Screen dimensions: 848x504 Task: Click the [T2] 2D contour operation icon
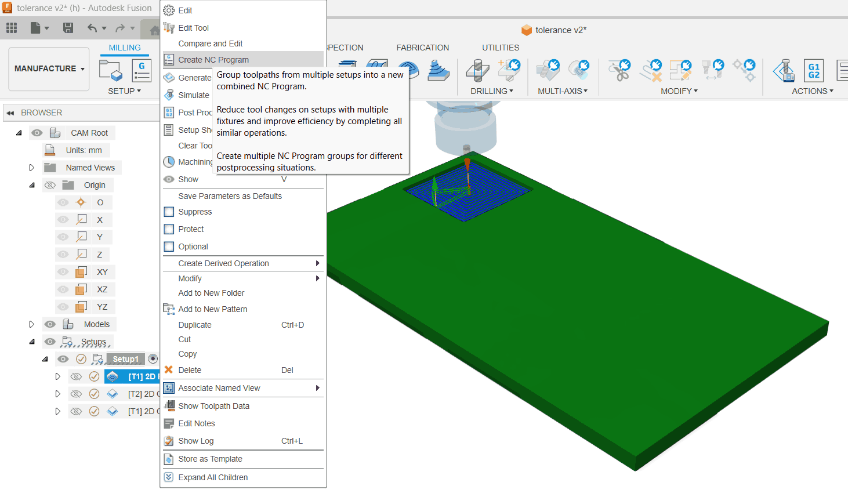tap(112, 394)
